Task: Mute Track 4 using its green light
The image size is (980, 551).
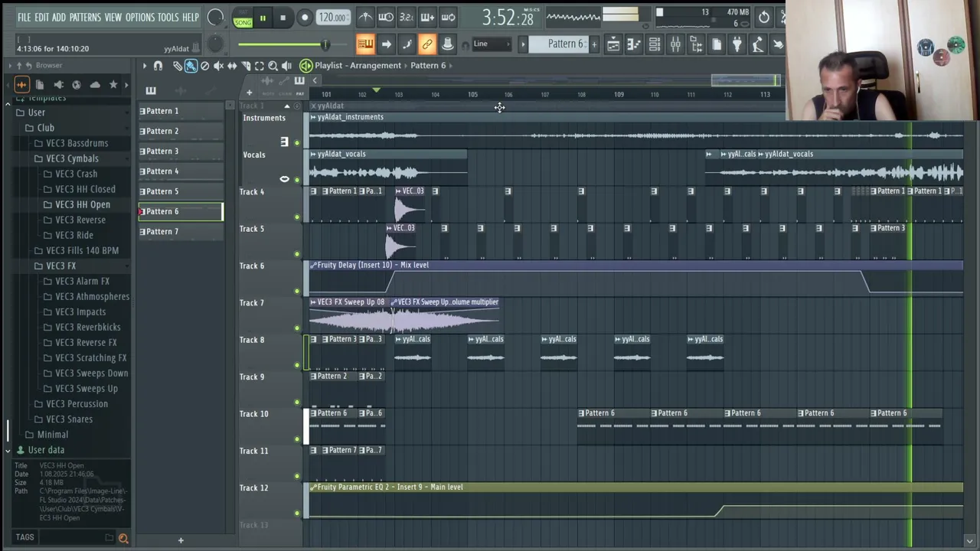Action: tap(297, 217)
